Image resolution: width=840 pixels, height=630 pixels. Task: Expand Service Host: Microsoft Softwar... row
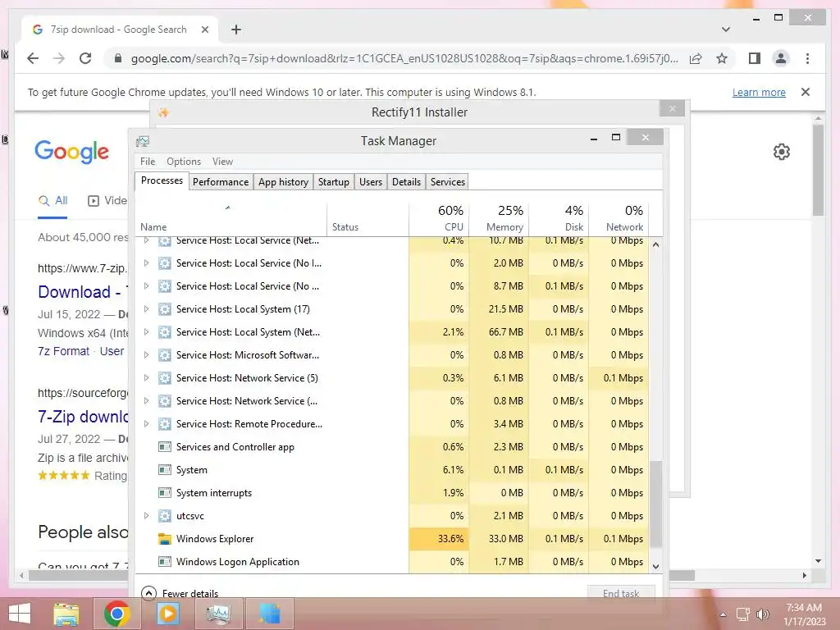146,354
